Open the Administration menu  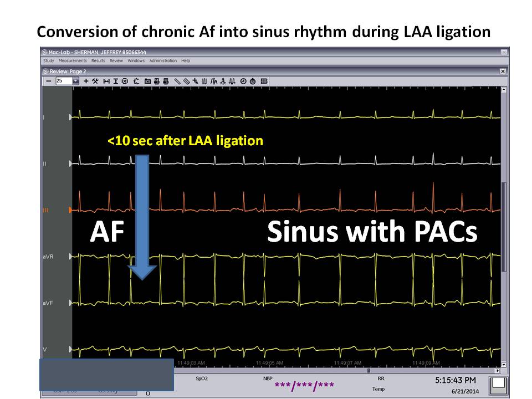pyautogui.click(x=163, y=60)
